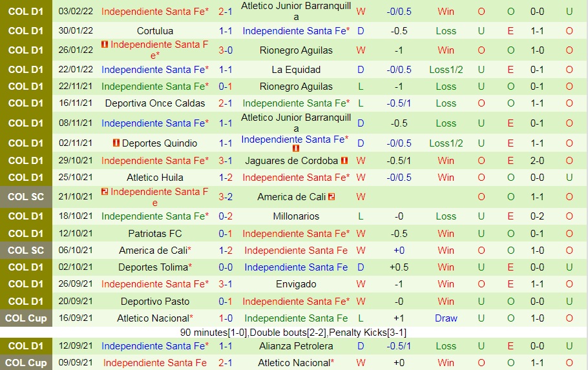Open Atletico Huila team link
Viewport: 588px width, 370px height.
tap(154, 178)
